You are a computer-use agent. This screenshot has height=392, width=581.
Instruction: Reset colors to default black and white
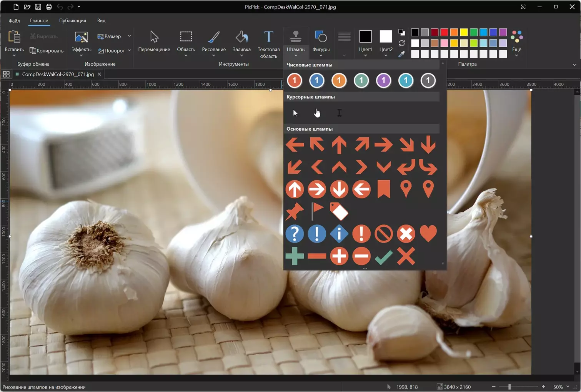(x=401, y=32)
